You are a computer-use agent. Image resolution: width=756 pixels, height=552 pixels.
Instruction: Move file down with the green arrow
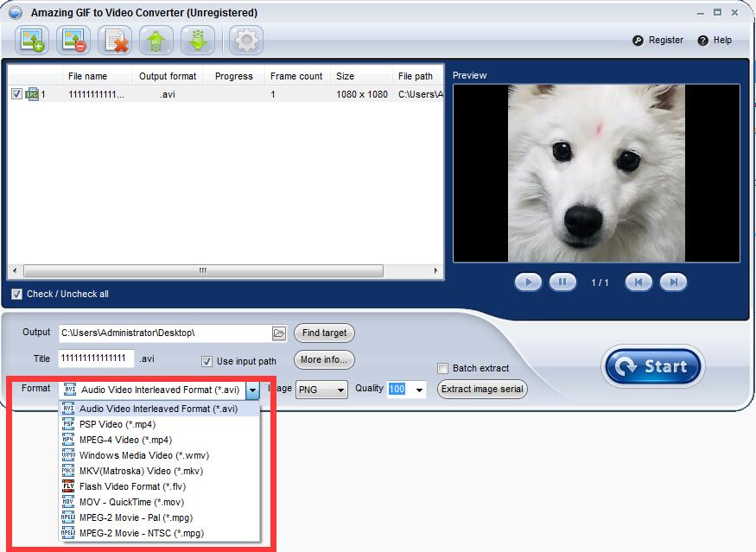tap(198, 40)
